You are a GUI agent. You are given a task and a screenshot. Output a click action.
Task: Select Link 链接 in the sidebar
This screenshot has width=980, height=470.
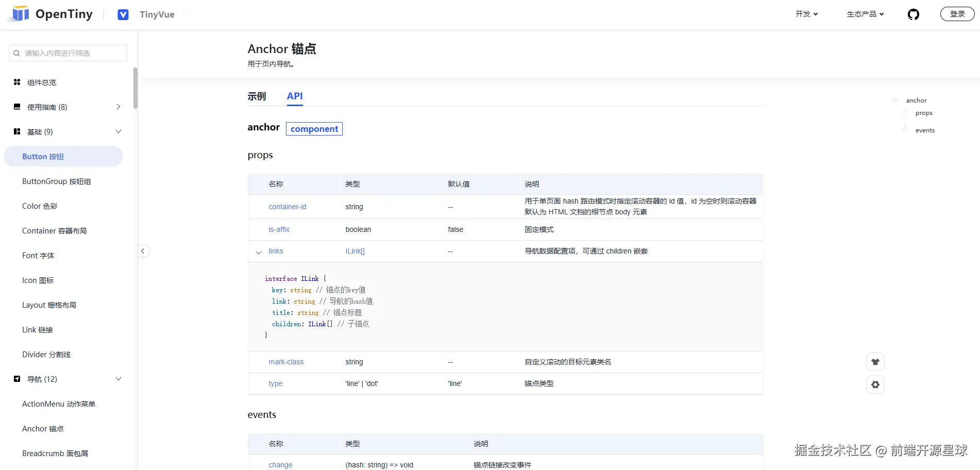tap(38, 330)
